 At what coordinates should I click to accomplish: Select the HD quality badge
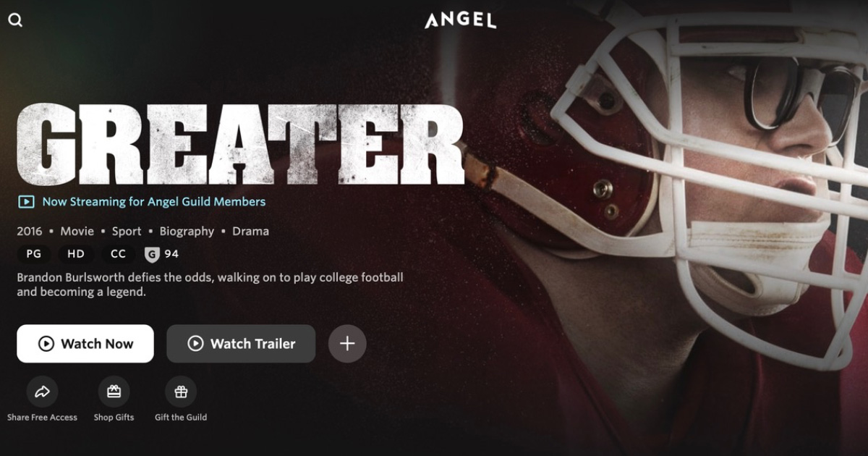click(x=76, y=254)
